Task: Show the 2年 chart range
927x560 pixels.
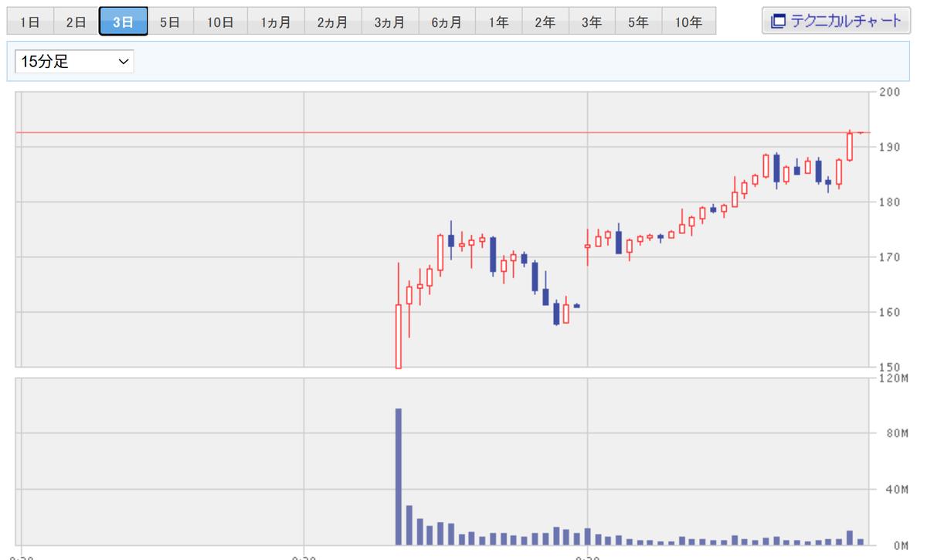Action: [x=545, y=22]
